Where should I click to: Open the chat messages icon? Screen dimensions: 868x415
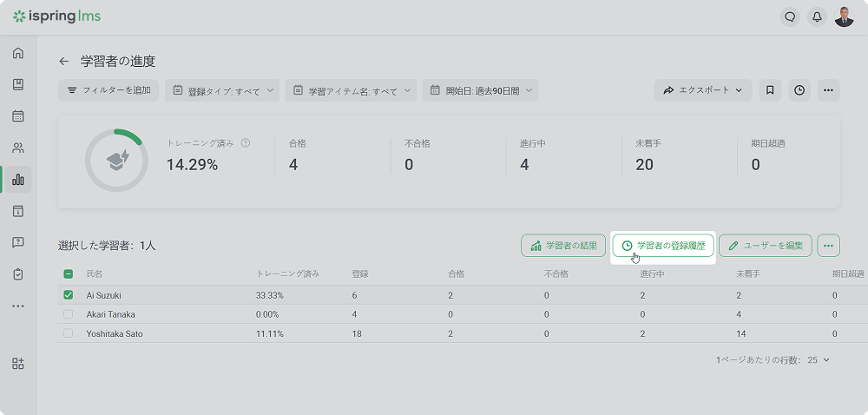(x=789, y=16)
